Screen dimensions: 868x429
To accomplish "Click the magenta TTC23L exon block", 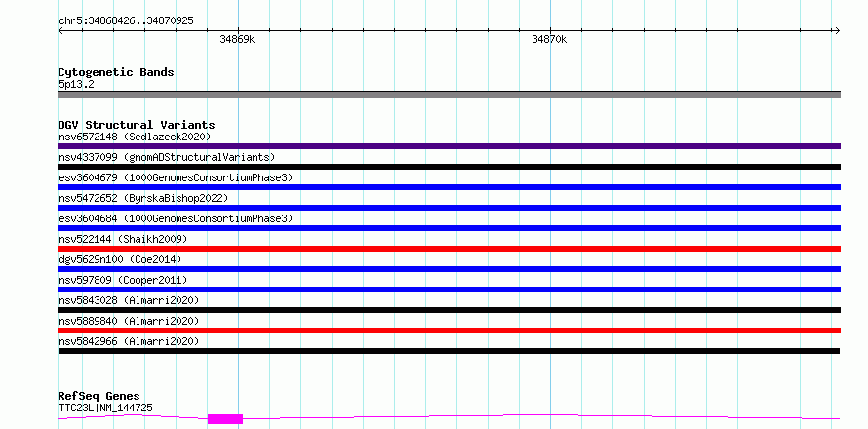I will coord(225,419).
